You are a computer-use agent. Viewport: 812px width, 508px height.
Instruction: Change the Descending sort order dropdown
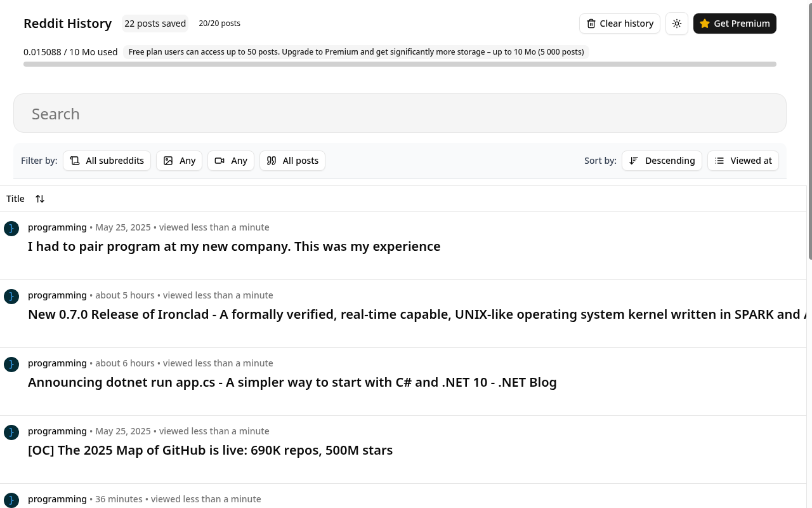click(662, 161)
